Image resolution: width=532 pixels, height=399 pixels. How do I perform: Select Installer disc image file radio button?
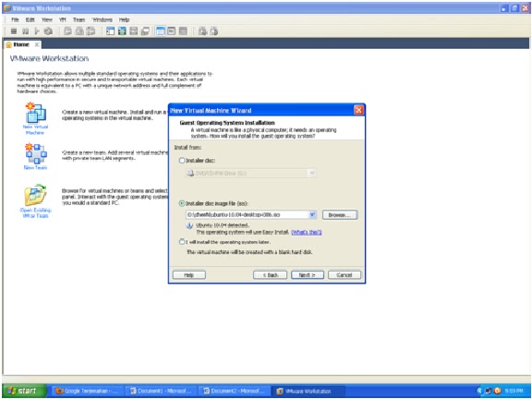click(182, 203)
